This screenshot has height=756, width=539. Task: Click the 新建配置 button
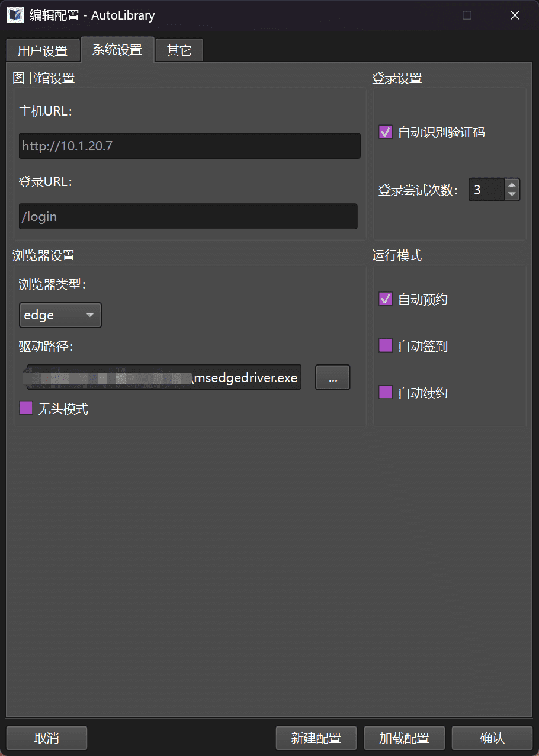tap(316, 738)
